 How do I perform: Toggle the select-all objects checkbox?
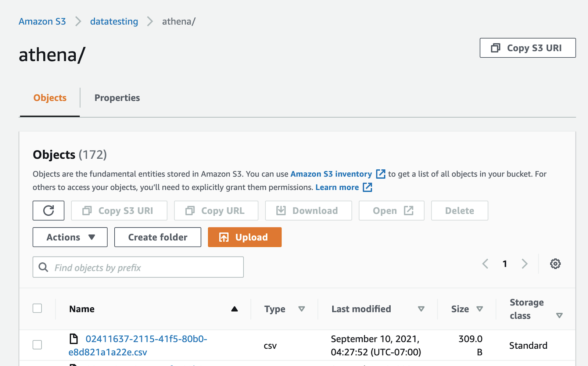[x=37, y=308]
